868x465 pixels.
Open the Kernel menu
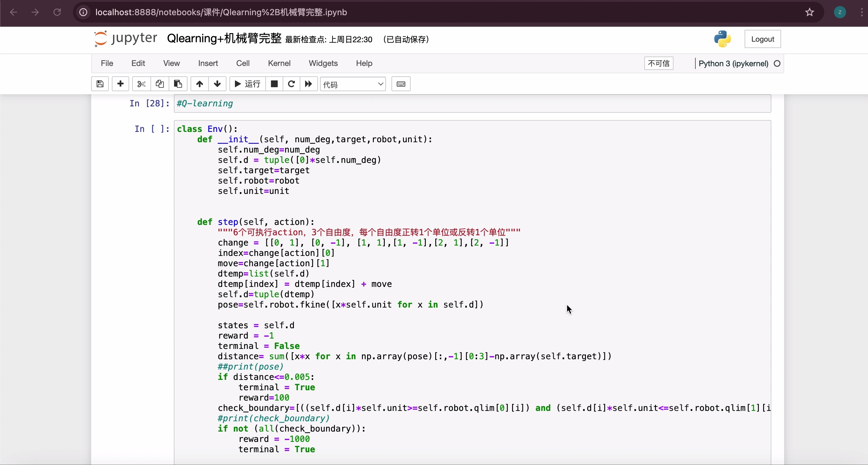click(279, 63)
